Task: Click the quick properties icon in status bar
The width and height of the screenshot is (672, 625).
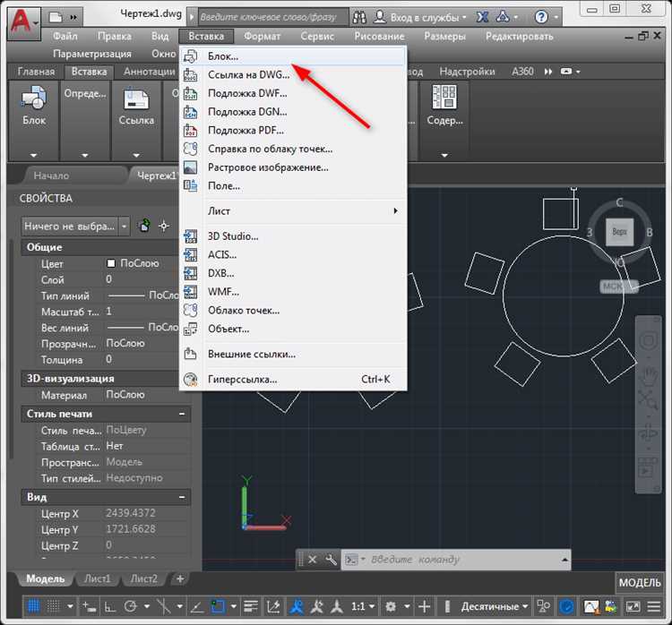Action: [x=544, y=606]
